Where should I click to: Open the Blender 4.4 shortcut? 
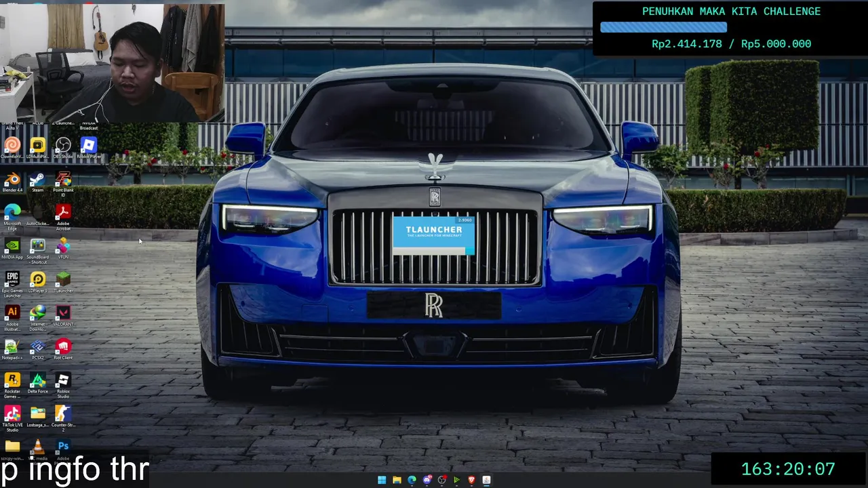pyautogui.click(x=12, y=182)
